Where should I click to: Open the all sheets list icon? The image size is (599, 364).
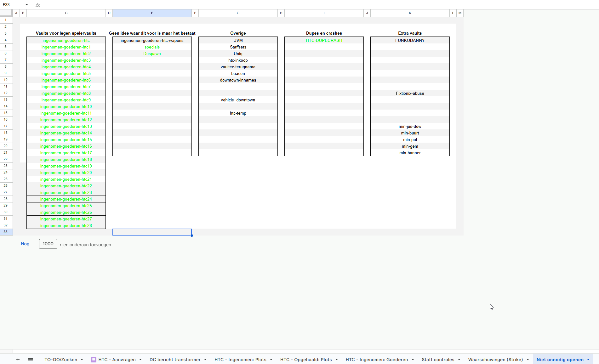click(31, 360)
